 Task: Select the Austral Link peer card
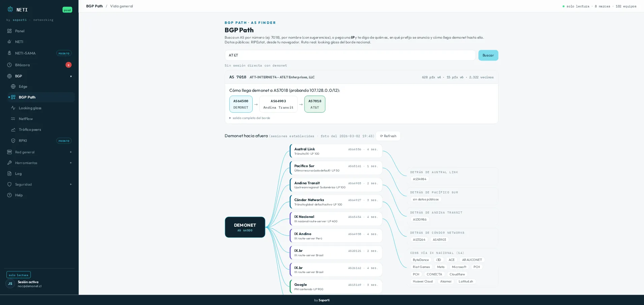(336, 151)
